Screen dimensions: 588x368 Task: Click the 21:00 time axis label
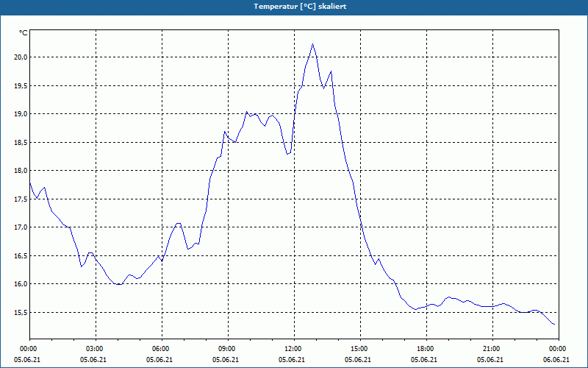(492, 349)
